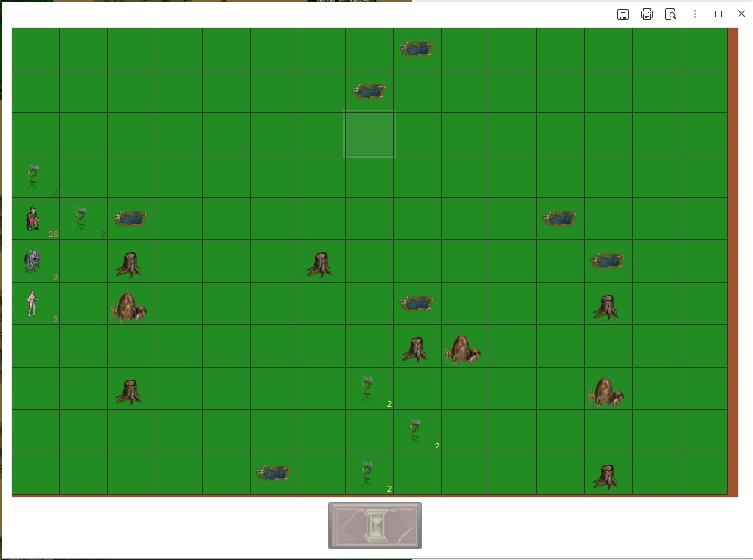This screenshot has height=560, width=753.
Task: Select the gargoyle unit with stack count 3
Action: click(32, 261)
